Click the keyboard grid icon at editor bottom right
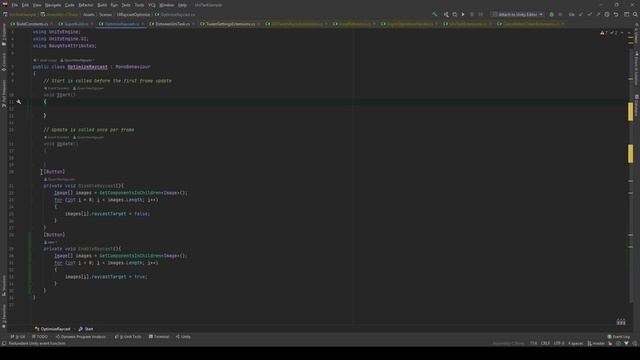 coord(621,322)
